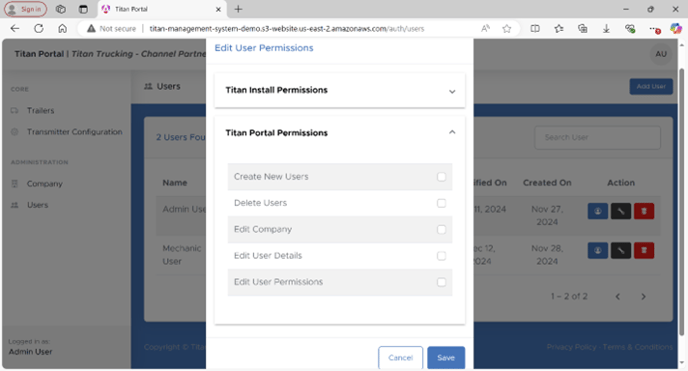Click the red delete icon for Admin User
Image resolution: width=688 pixels, height=371 pixels.
[x=644, y=211]
